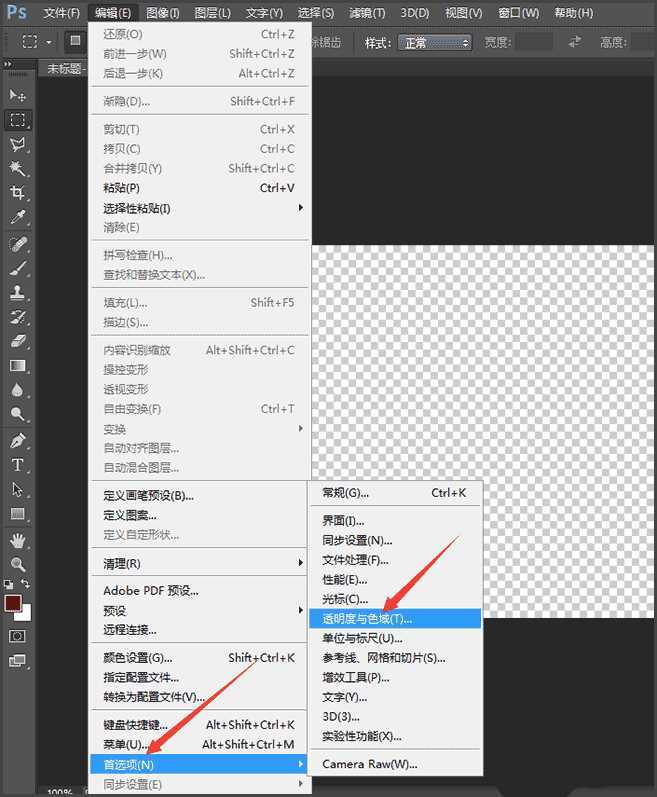Open 单位与标尺(U)... preferences
Screen dimensions: 657x797
tap(395, 638)
